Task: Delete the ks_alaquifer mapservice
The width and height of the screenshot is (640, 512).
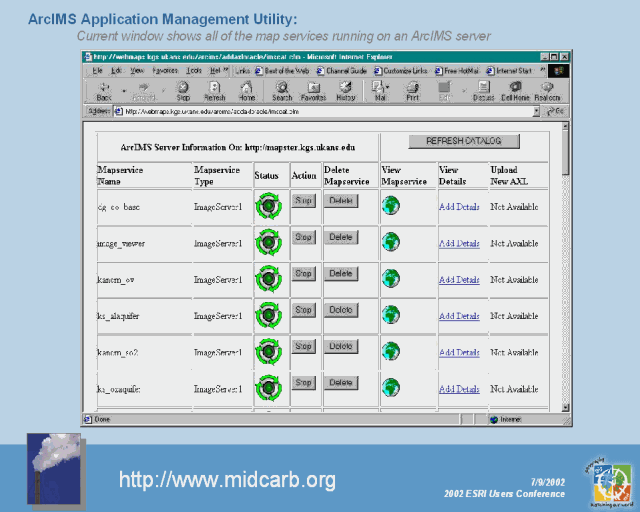Action: tap(340, 310)
